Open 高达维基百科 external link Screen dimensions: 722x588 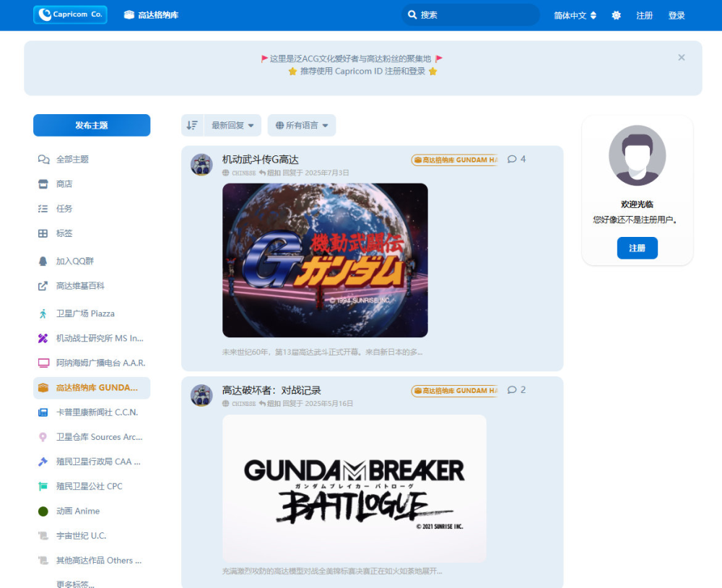pos(79,285)
